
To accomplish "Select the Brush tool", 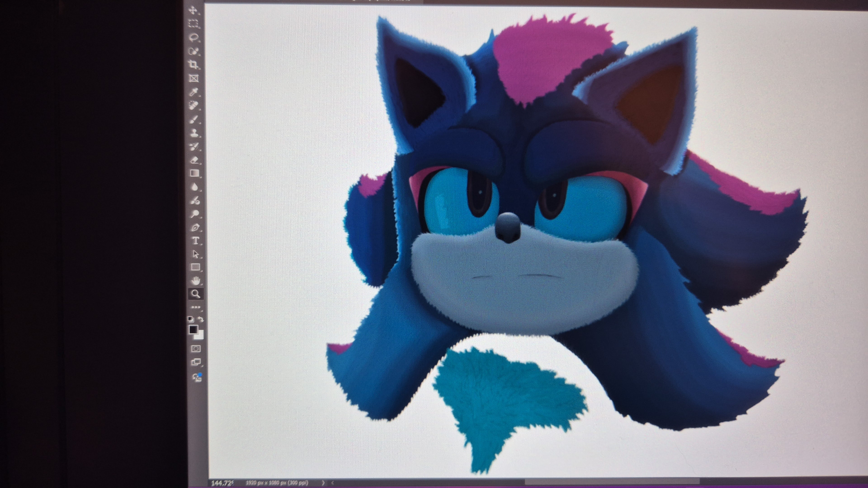I will pos(194,119).
